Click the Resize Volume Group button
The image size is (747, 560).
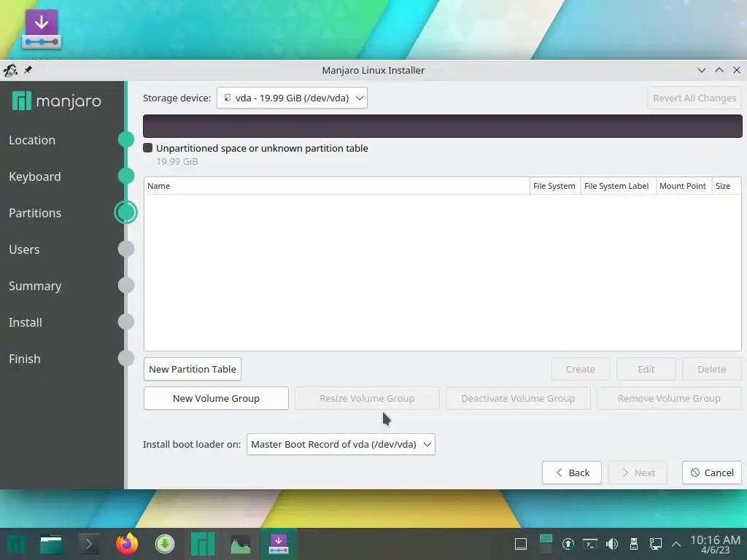click(x=367, y=399)
